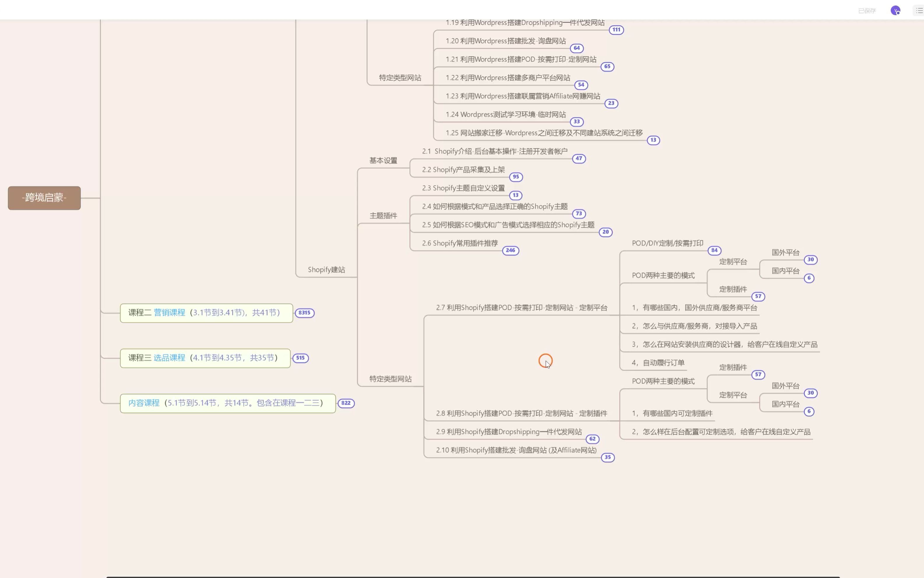Select node 2，怎么与供应商/服务商，对接导入产品
The height and width of the screenshot is (578, 924).
click(694, 326)
